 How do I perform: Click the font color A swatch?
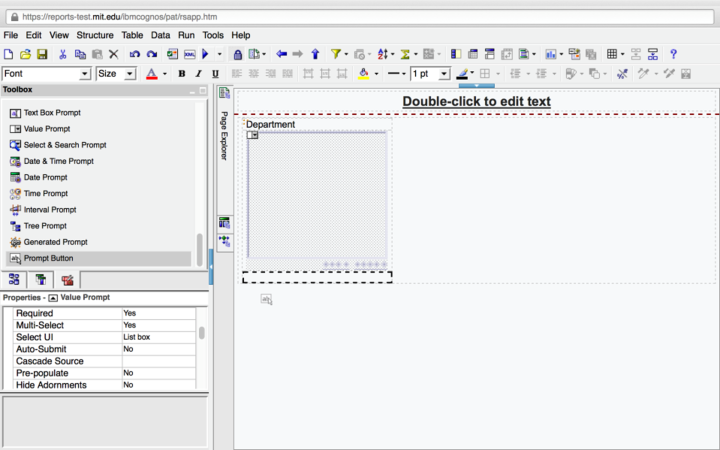tap(151, 74)
